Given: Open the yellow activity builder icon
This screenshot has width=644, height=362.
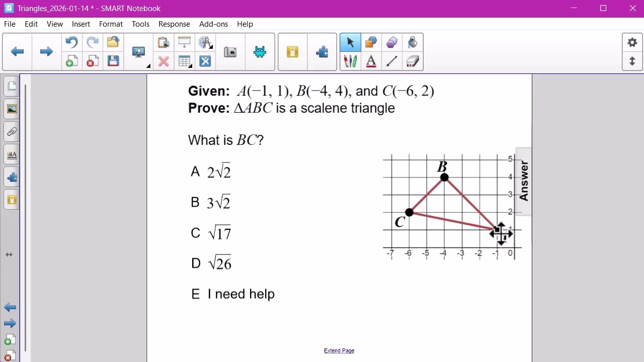Looking at the screenshot, I should click(292, 52).
